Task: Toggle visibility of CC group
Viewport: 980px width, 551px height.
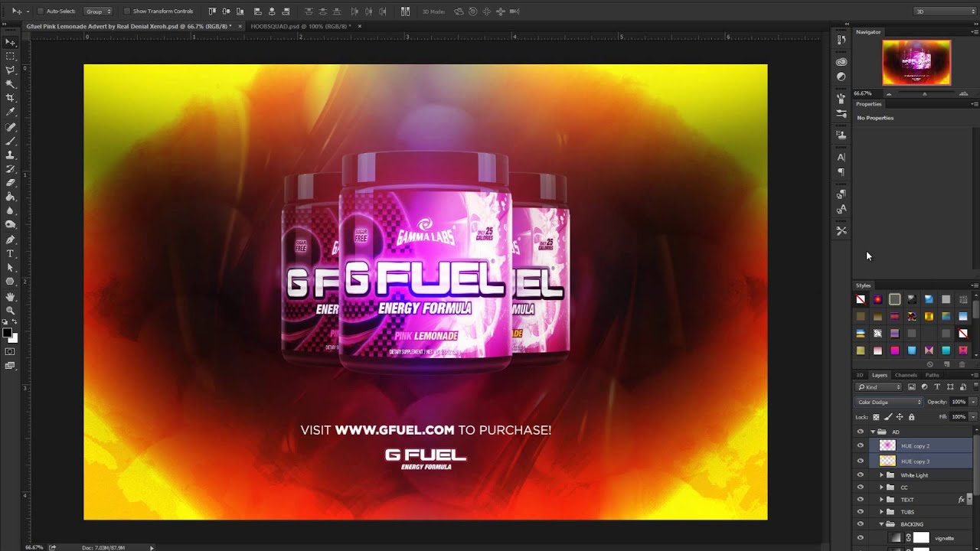Action: pos(860,487)
